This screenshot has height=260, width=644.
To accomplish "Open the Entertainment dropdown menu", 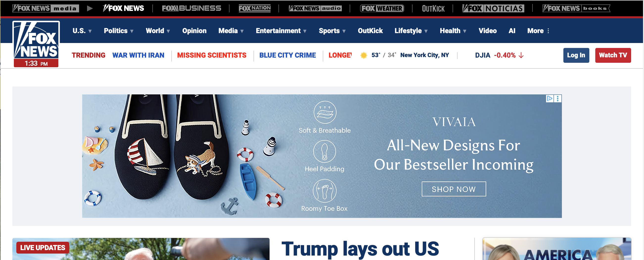I will coord(281,31).
